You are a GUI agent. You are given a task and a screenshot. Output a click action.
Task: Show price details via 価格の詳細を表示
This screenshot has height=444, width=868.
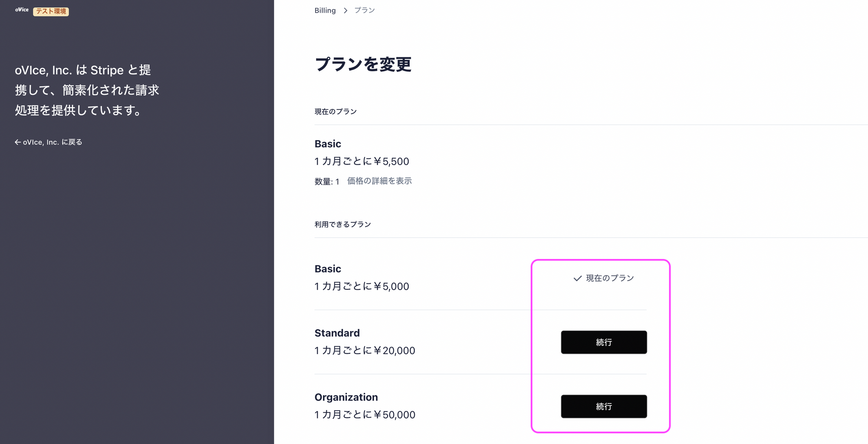point(379,181)
